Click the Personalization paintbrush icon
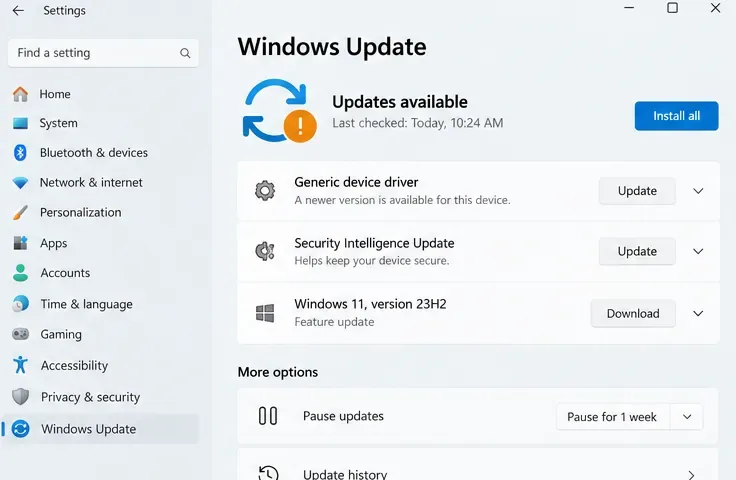Image resolution: width=736 pixels, height=480 pixels. (20, 213)
